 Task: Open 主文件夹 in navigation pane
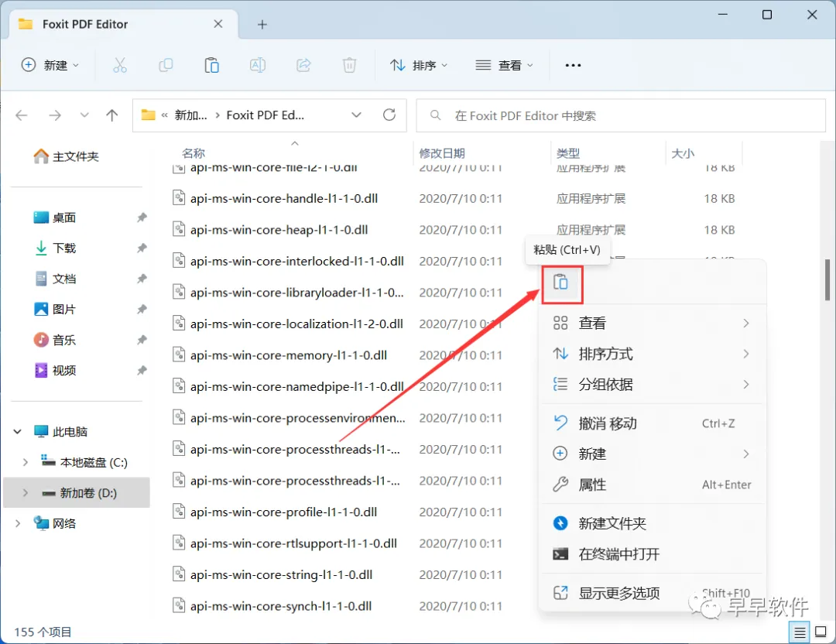point(66,156)
